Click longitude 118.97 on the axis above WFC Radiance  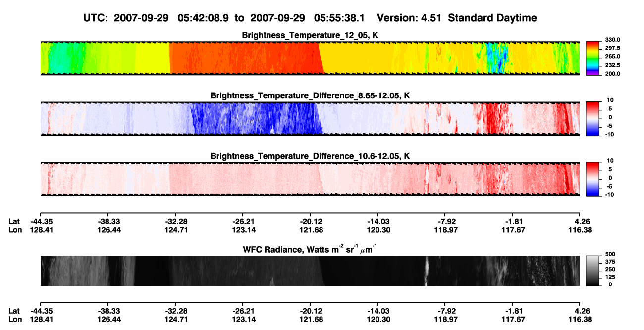click(445, 230)
